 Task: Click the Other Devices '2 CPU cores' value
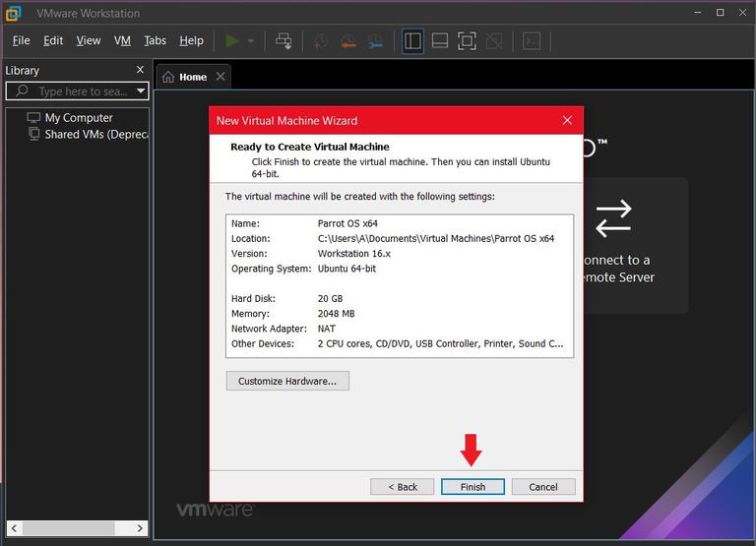tap(440, 343)
